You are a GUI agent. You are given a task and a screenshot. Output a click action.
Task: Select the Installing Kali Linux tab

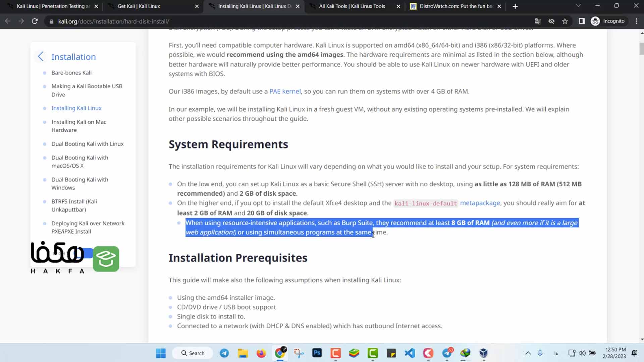(x=254, y=6)
